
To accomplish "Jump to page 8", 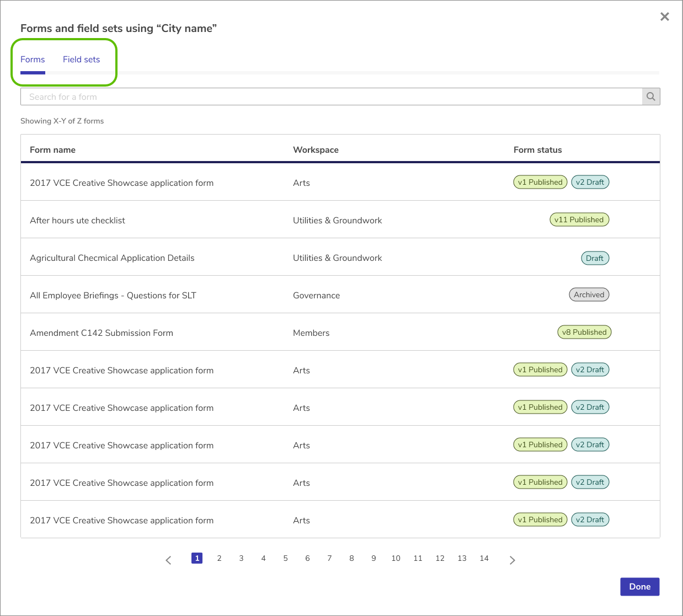I will [x=351, y=558].
